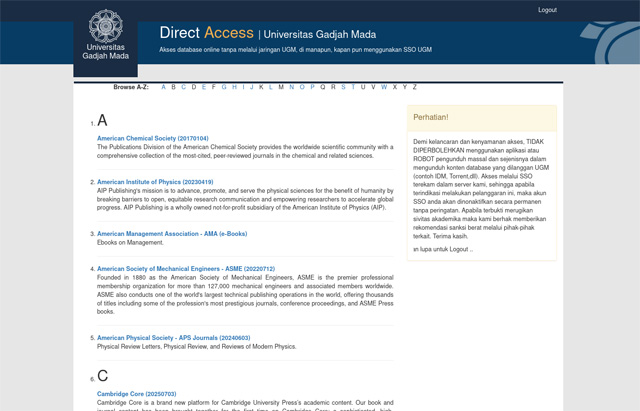Select letter B in Browse A-Z

(173, 87)
